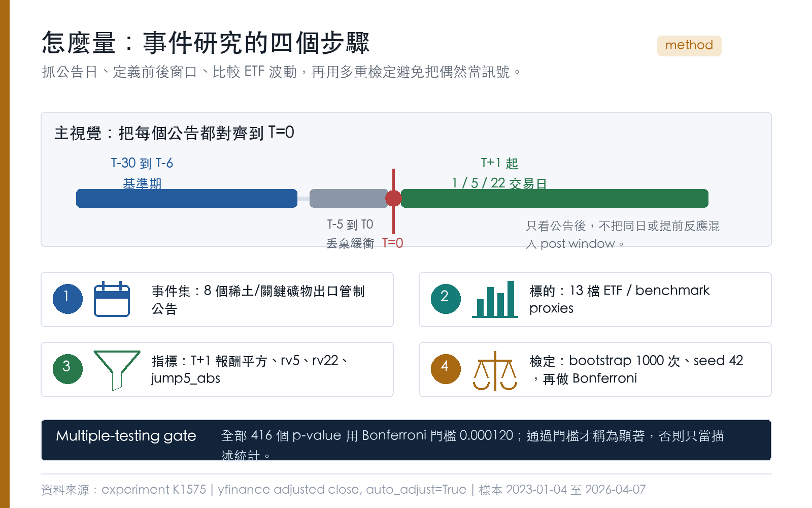Click the green number 3 circle
Viewport: 812px width, 508px height.
click(67, 369)
